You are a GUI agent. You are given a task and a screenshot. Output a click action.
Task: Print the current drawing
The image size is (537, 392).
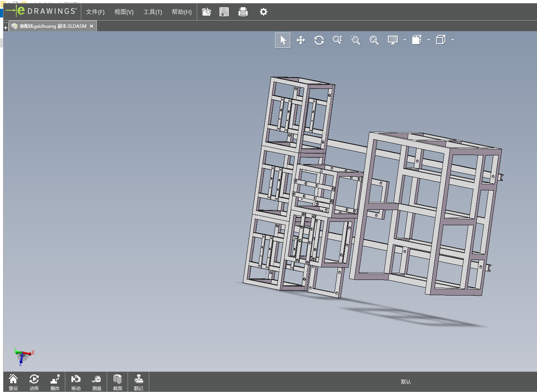point(243,12)
